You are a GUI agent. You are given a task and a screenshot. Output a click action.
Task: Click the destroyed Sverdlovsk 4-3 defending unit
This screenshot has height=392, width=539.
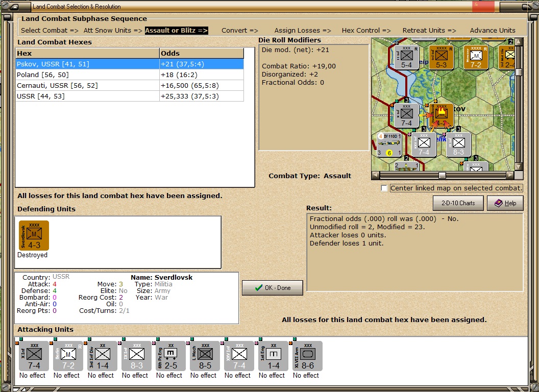tap(34, 235)
